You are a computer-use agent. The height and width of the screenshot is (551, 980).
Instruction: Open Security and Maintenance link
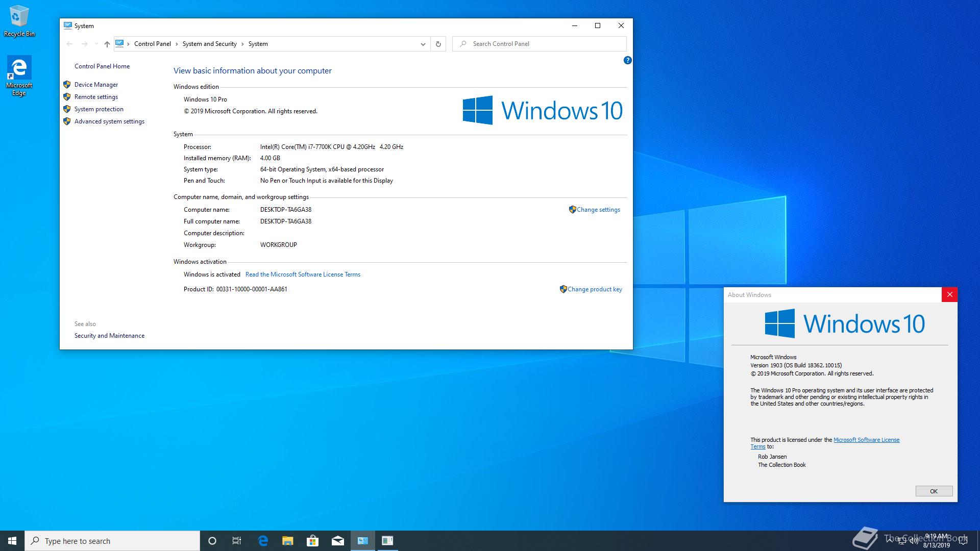coord(109,336)
